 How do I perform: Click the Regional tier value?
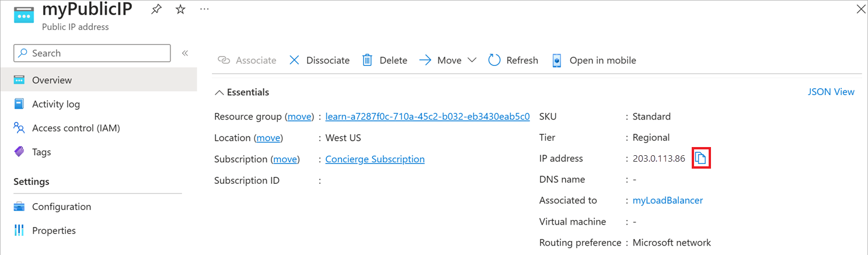651,138
